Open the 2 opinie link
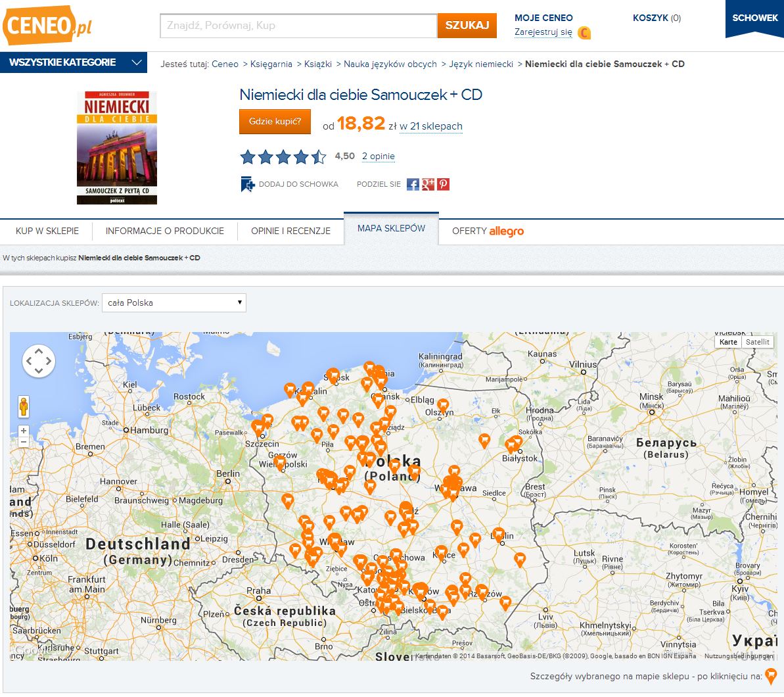The image size is (784, 697). tap(379, 156)
